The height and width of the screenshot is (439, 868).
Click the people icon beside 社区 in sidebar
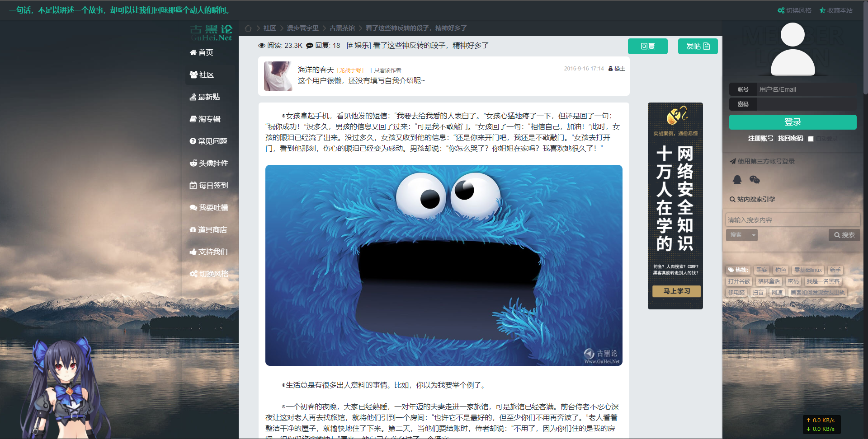(193, 75)
